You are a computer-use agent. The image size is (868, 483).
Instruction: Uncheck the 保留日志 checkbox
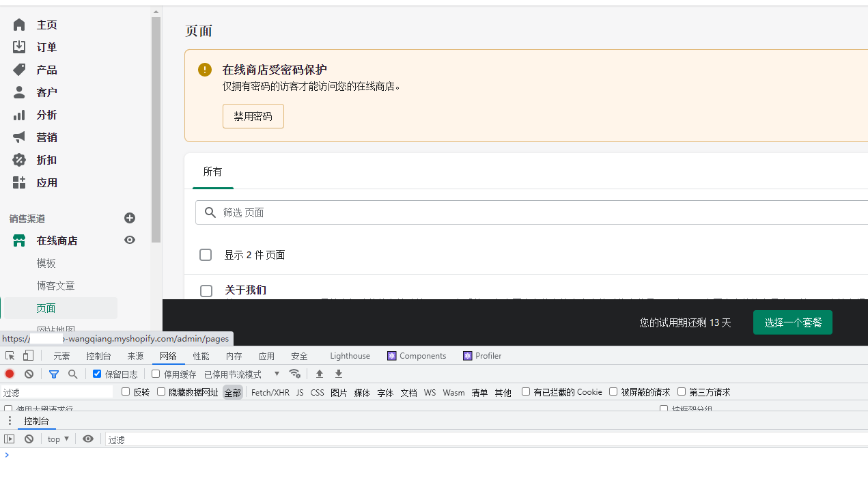97,374
